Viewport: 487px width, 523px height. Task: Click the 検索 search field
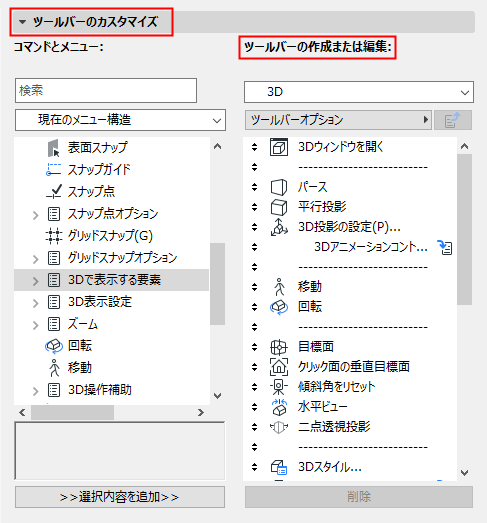point(106,90)
